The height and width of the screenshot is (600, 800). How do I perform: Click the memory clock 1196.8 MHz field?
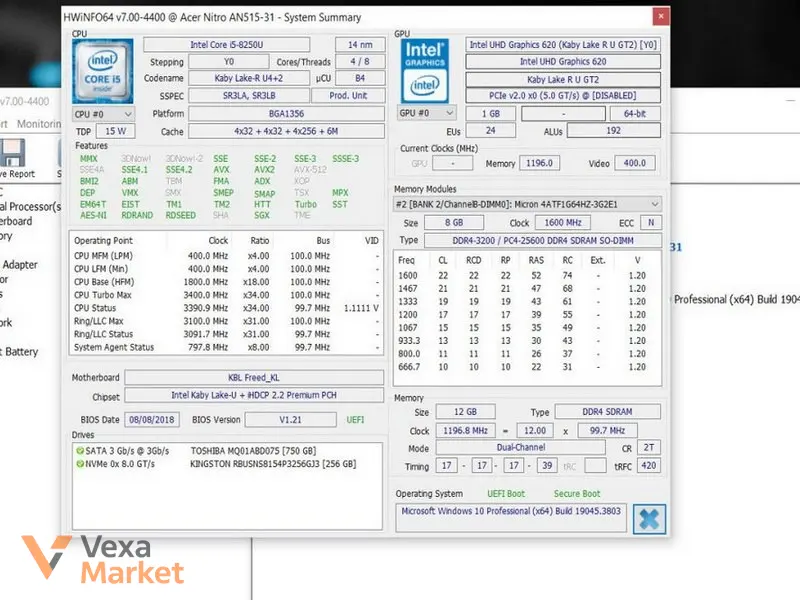(465, 431)
